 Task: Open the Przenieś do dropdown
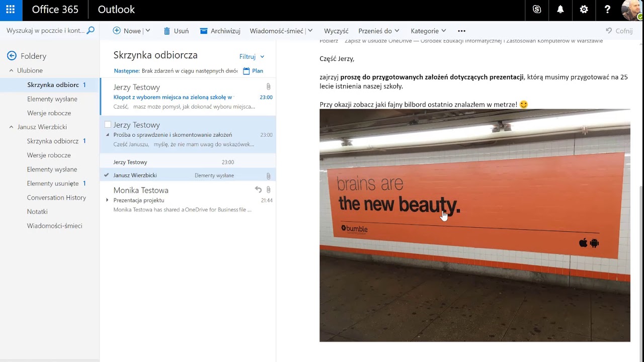click(397, 31)
